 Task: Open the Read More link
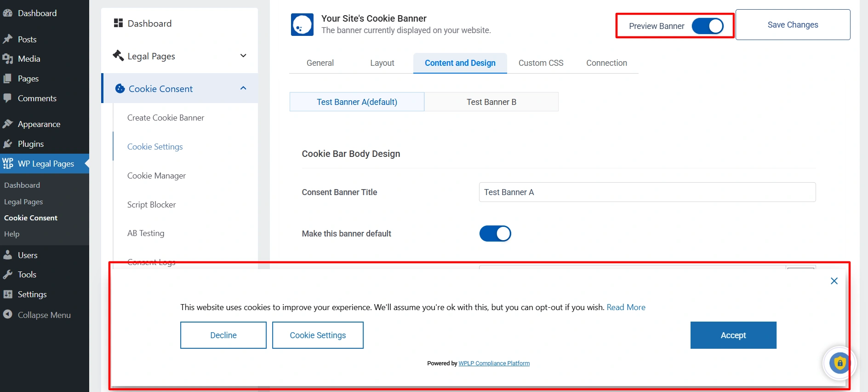[626, 307]
